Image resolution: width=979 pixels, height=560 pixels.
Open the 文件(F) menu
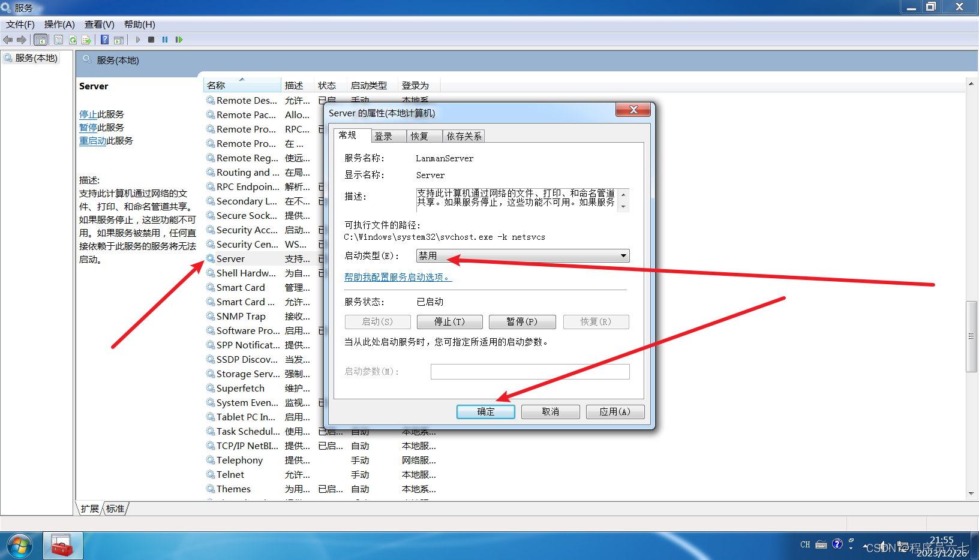pyautogui.click(x=20, y=25)
